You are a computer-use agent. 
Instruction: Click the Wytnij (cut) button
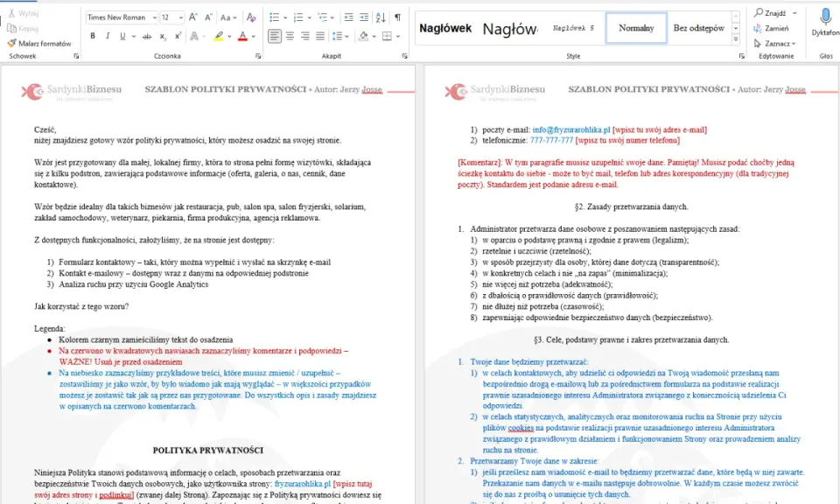click(x=23, y=13)
